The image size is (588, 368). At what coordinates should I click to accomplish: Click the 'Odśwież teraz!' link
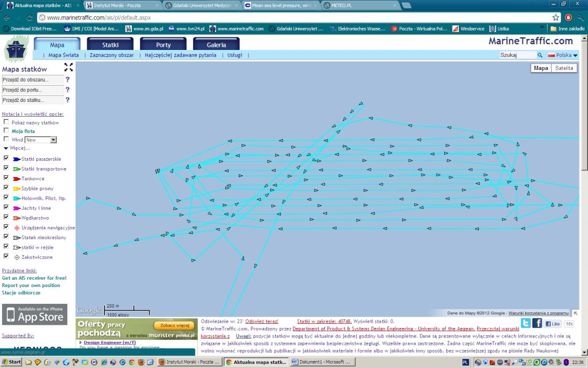261,321
